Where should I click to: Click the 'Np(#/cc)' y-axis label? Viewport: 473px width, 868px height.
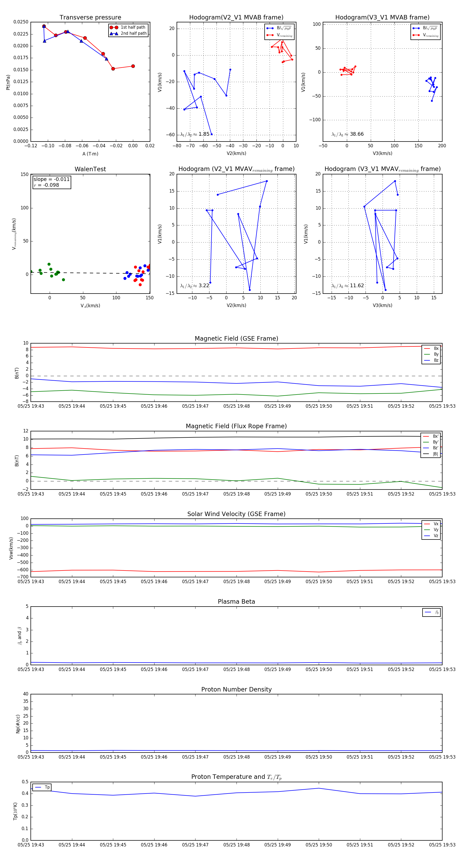pyautogui.click(x=18, y=723)
